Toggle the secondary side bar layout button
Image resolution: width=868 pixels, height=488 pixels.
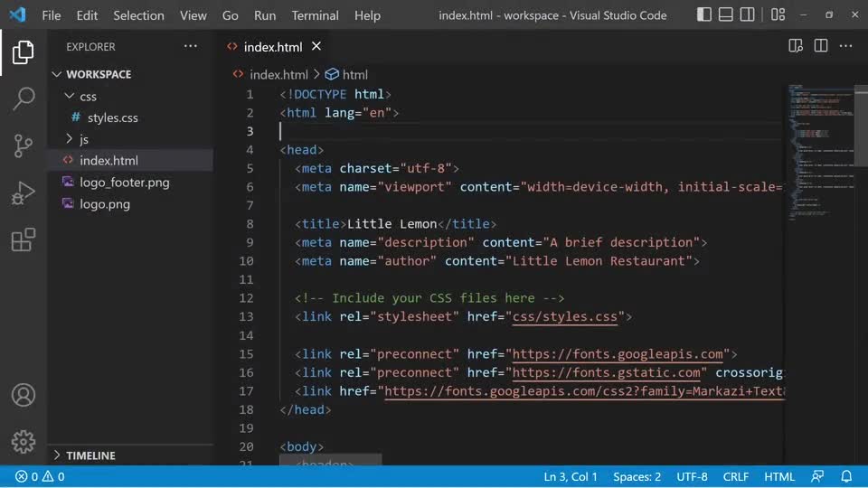746,15
